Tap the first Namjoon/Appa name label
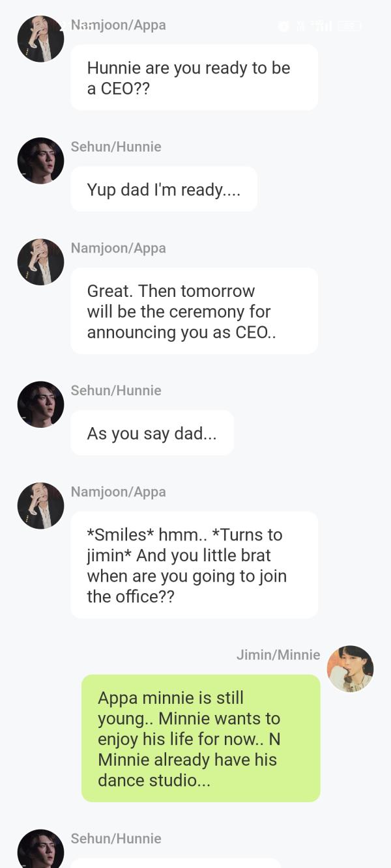Image resolution: width=391 pixels, height=868 pixels. click(x=118, y=25)
